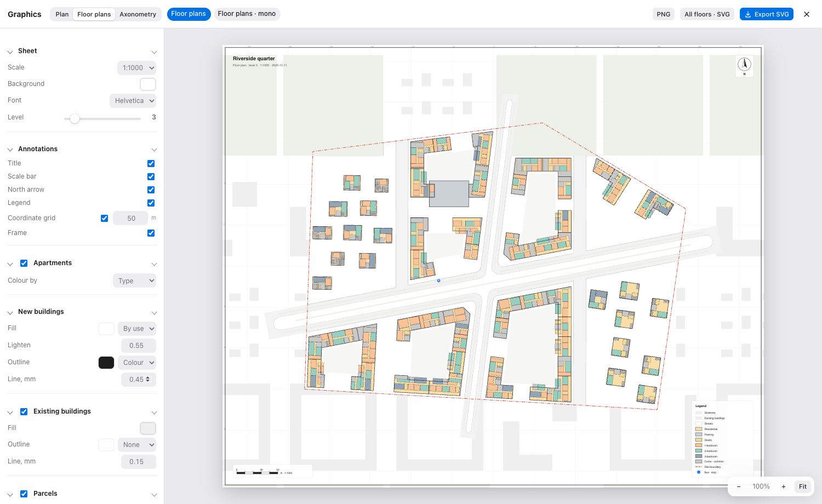Disable the Apartments layer checkbox
Screen dimensions: 822x504
point(24,263)
